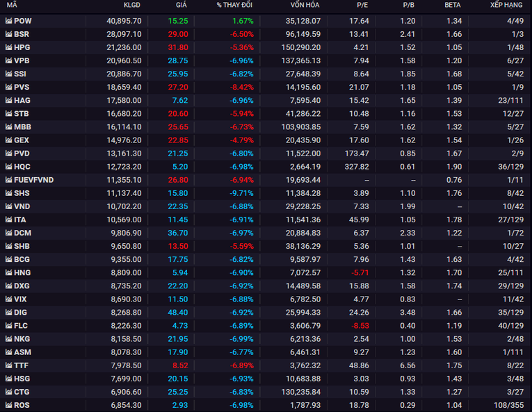Click the chart icon beside FUEVFVND
This screenshot has width=532, height=412.
pyautogui.click(x=8, y=180)
